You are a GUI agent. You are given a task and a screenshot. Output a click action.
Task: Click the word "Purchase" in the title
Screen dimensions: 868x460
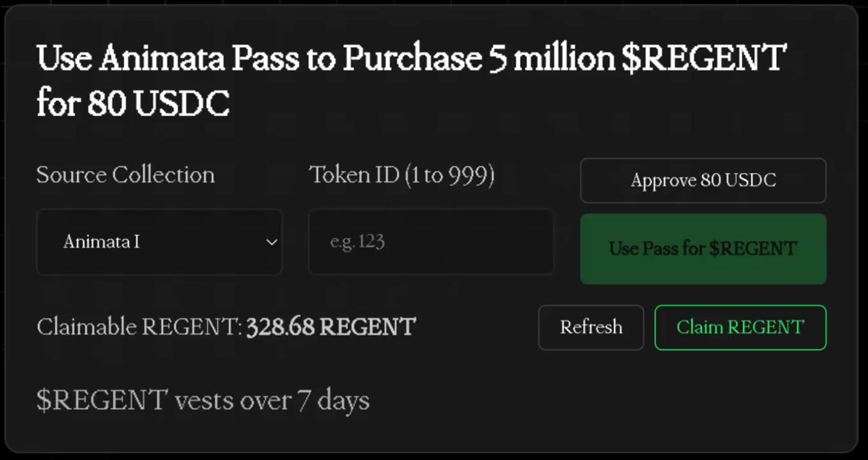coord(412,58)
